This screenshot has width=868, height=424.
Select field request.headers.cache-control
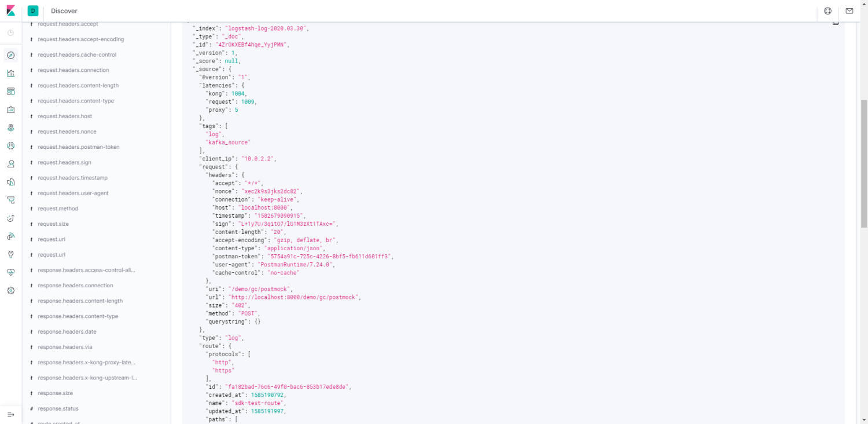click(x=77, y=55)
